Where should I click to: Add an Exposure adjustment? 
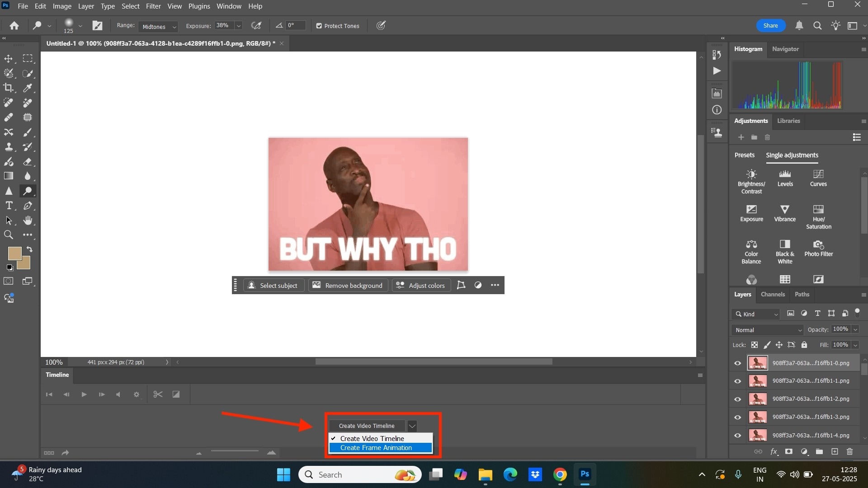click(x=751, y=213)
